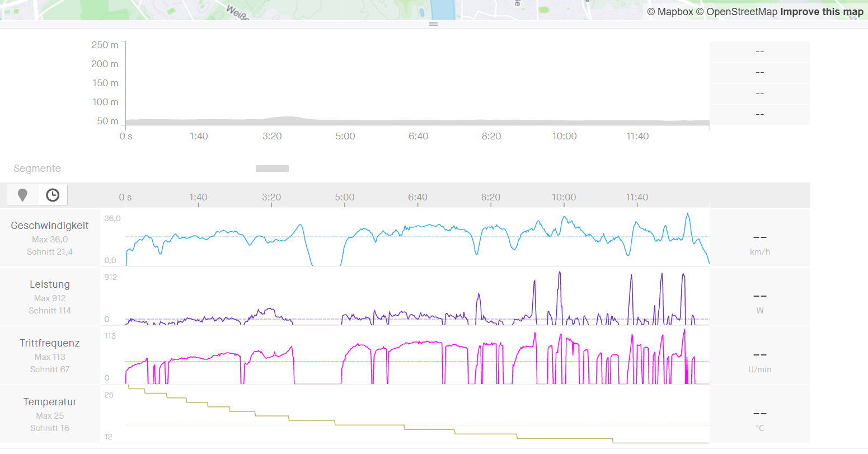
Task: Select the gray segment bar in Segmente row
Action: click(272, 169)
